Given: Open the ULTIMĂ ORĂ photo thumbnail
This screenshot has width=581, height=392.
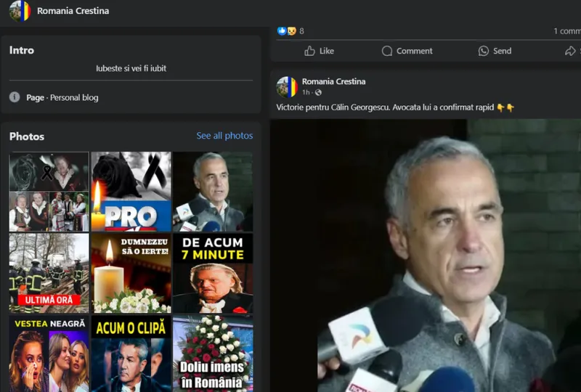Looking at the screenshot, I should click(49, 273).
